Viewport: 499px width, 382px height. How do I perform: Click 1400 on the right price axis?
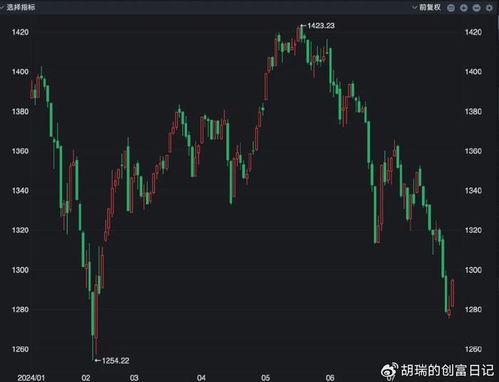[473, 72]
